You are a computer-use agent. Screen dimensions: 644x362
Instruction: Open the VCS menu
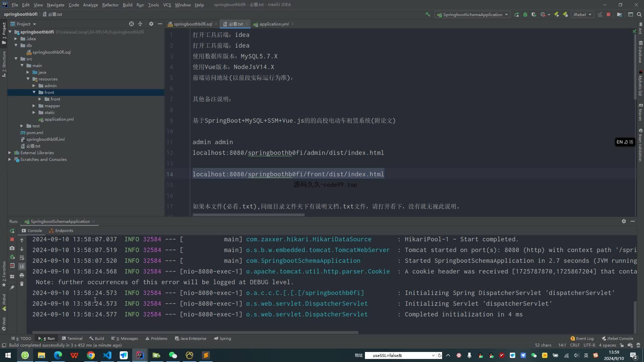(x=167, y=5)
